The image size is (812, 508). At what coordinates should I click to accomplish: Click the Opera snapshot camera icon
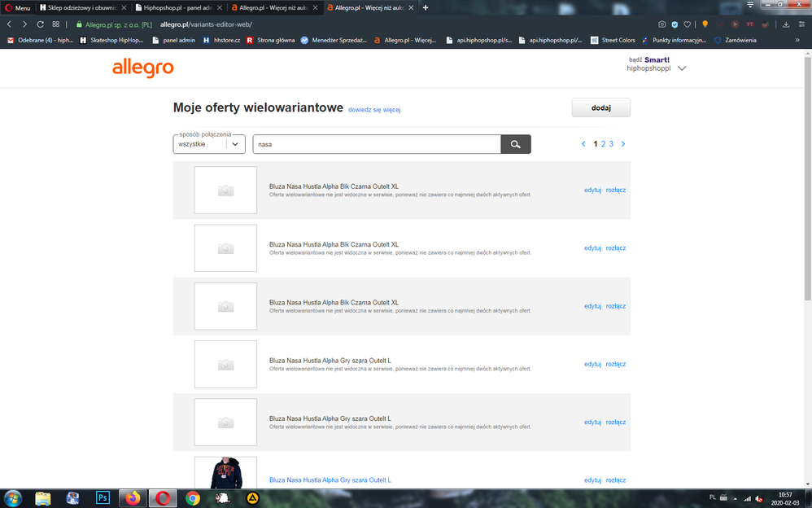tap(661, 24)
